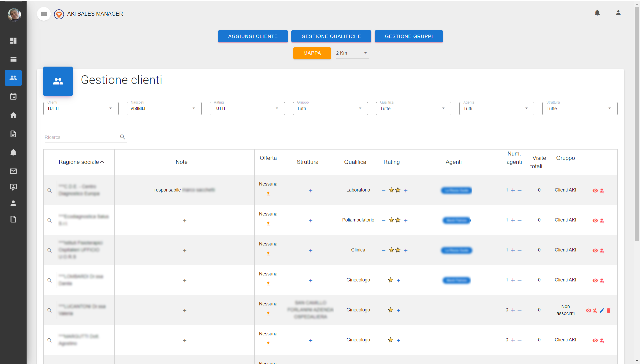
Task: Open details magnifier in Laboratorio row
Action: [x=49, y=190]
